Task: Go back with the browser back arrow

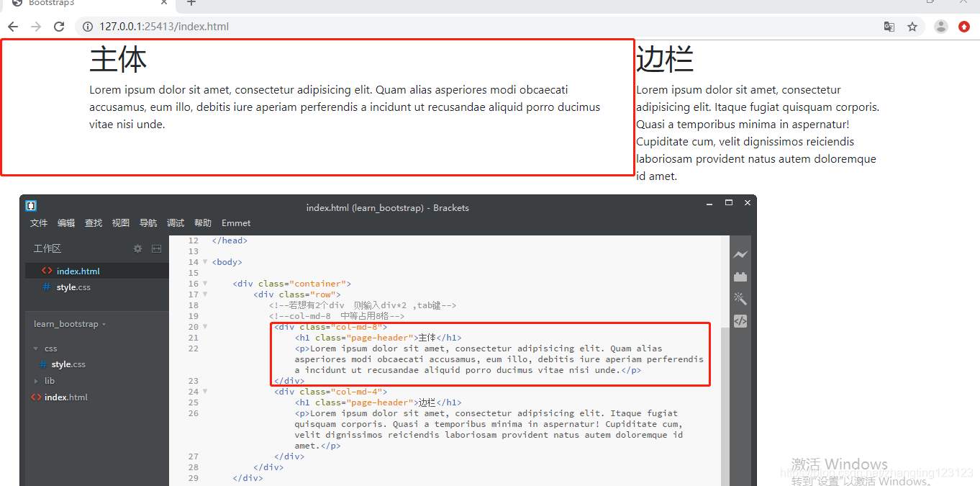Action: (x=13, y=27)
